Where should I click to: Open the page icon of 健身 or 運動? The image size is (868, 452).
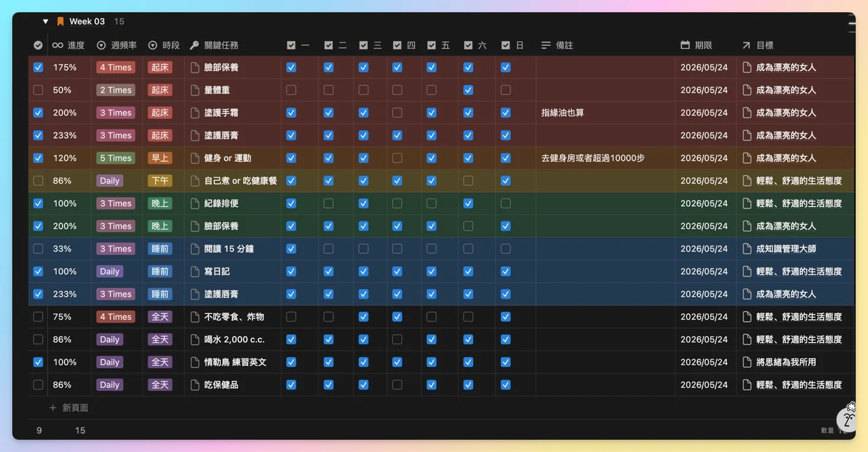point(195,158)
